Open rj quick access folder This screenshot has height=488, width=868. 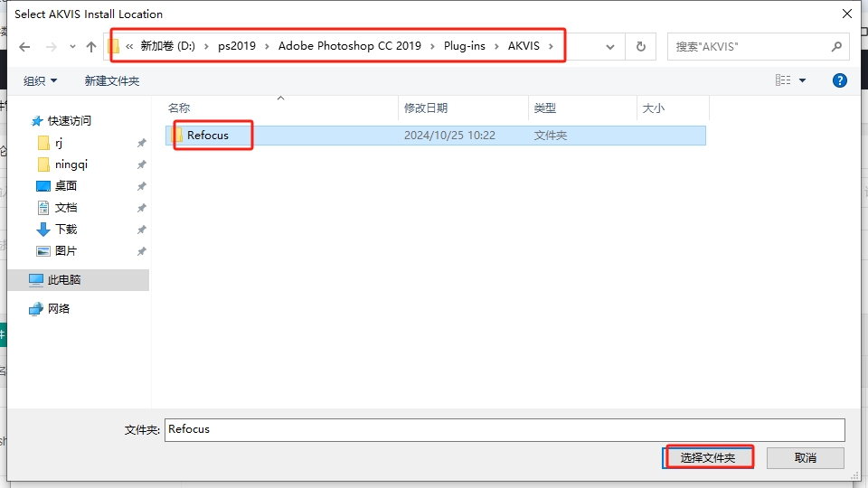point(59,143)
